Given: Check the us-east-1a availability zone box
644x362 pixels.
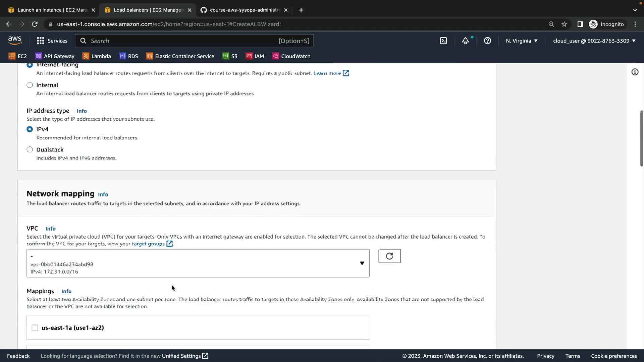Looking at the screenshot, I should click(35, 328).
